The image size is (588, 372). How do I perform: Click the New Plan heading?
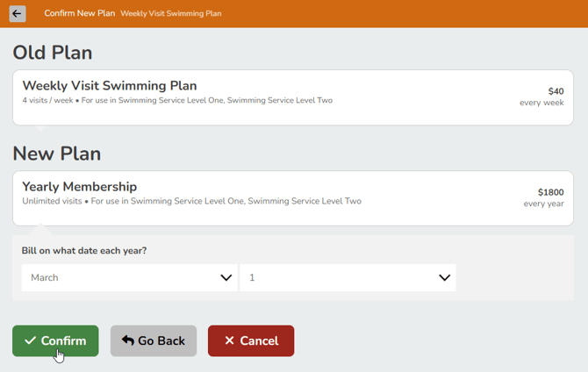coord(57,154)
